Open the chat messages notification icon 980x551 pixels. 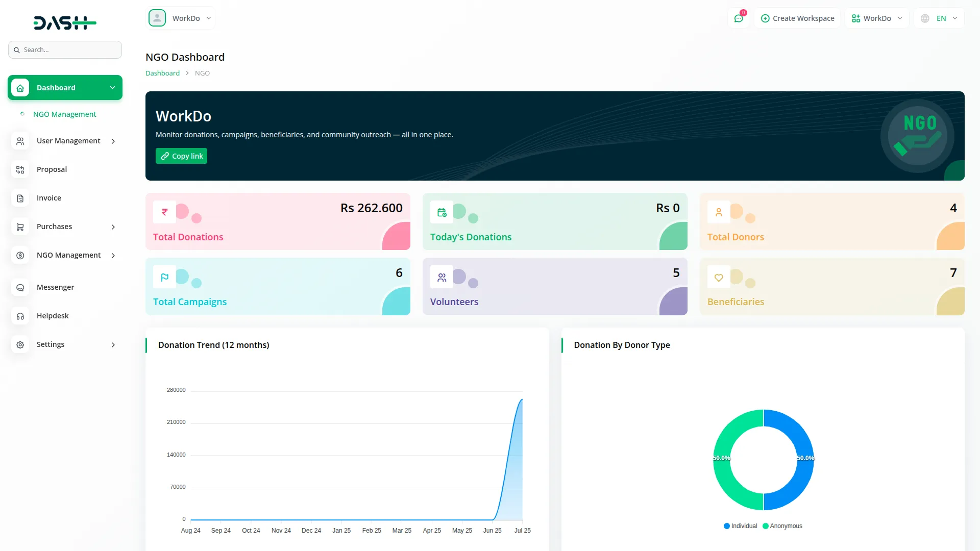(x=739, y=18)
